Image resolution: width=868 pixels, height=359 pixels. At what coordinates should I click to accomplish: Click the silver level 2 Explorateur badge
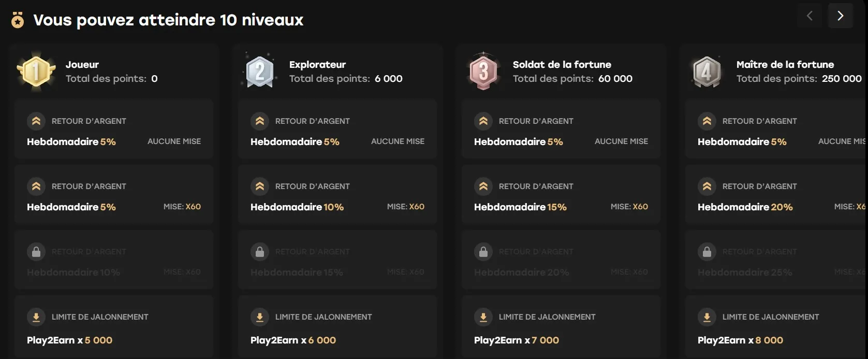(260, 71)
